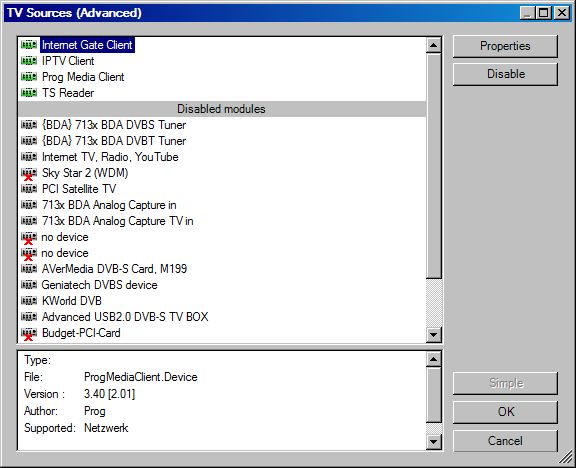Open Properties for the selected source
This screenshot has height=468, width=576.
pos(505,46)
